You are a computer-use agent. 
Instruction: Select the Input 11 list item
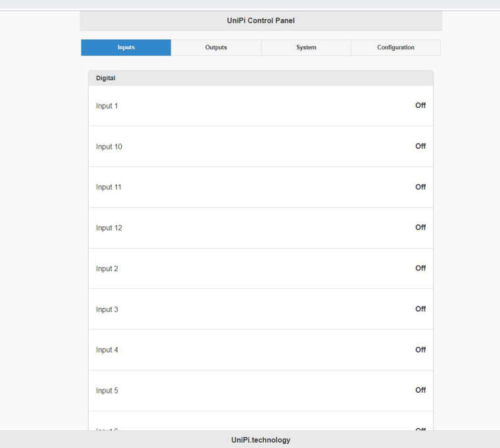(x=109, y=187)
